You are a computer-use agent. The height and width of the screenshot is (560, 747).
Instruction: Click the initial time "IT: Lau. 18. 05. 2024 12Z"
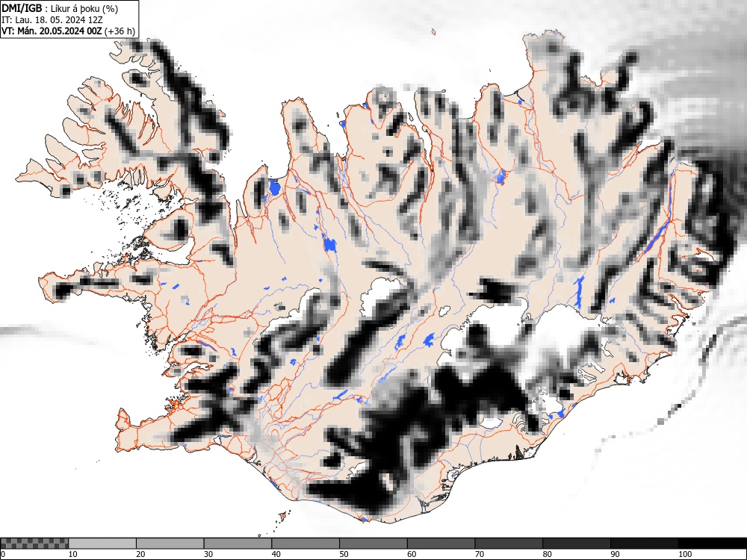pos(52,20)
